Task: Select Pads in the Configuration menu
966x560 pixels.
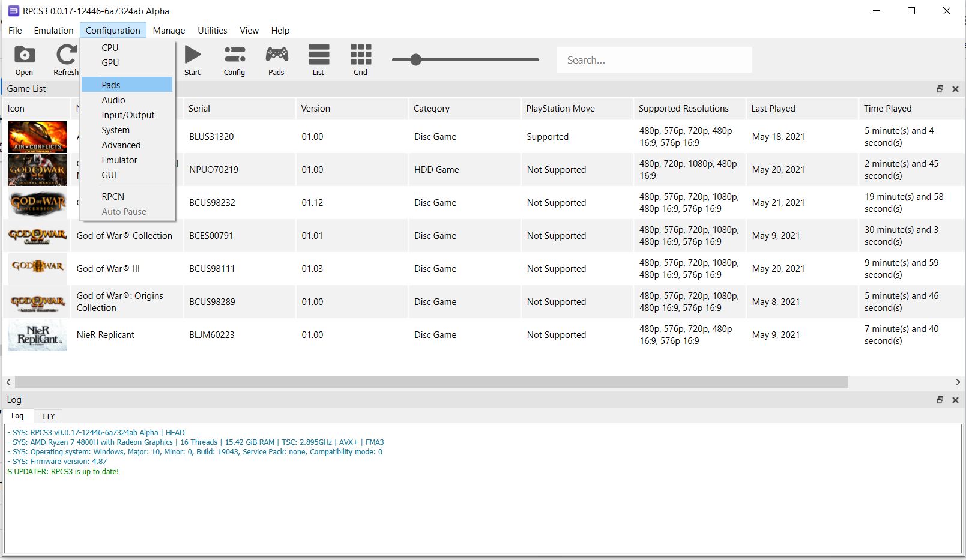Action: pyautogui.click(x=111, y=85)
